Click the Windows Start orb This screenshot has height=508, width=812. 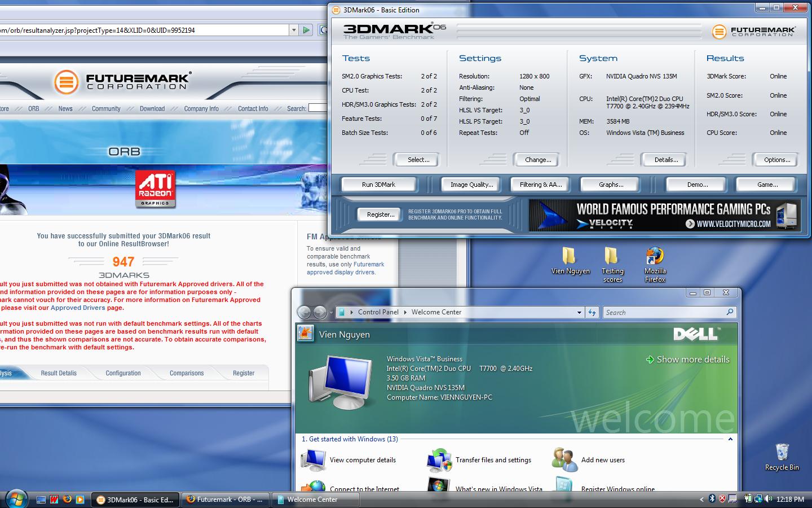click(x=16, y=499)
